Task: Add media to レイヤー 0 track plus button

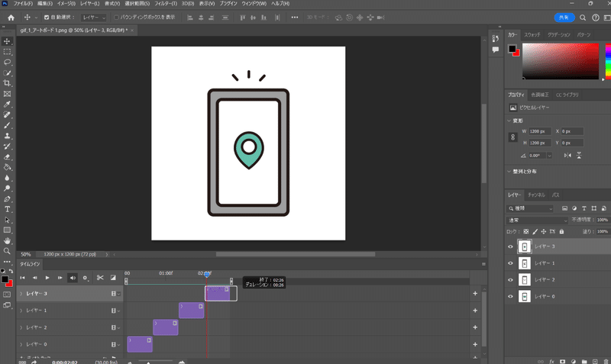Action: coord(475,344)
